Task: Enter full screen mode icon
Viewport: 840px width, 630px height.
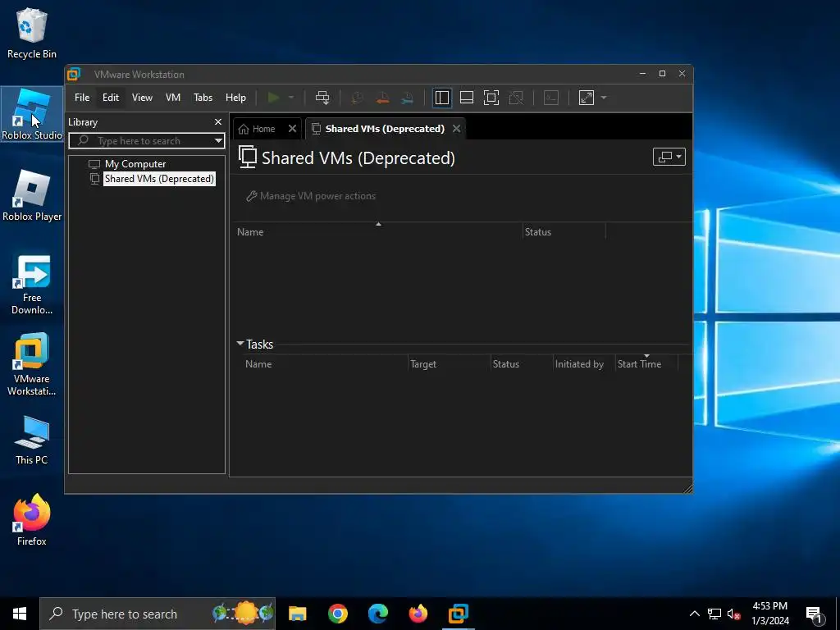Action: click(x=491, y=98)
